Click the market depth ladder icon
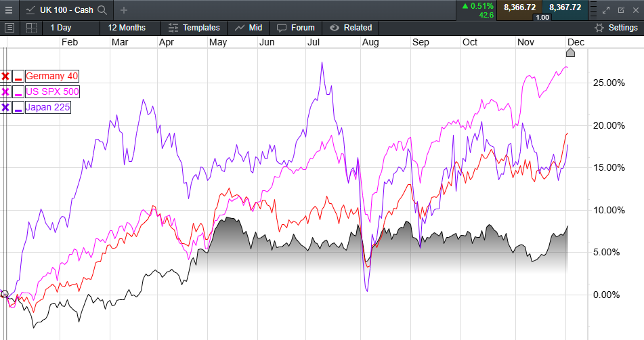The width and height of the screenshot is (644, 340). (x=593, y=10)
